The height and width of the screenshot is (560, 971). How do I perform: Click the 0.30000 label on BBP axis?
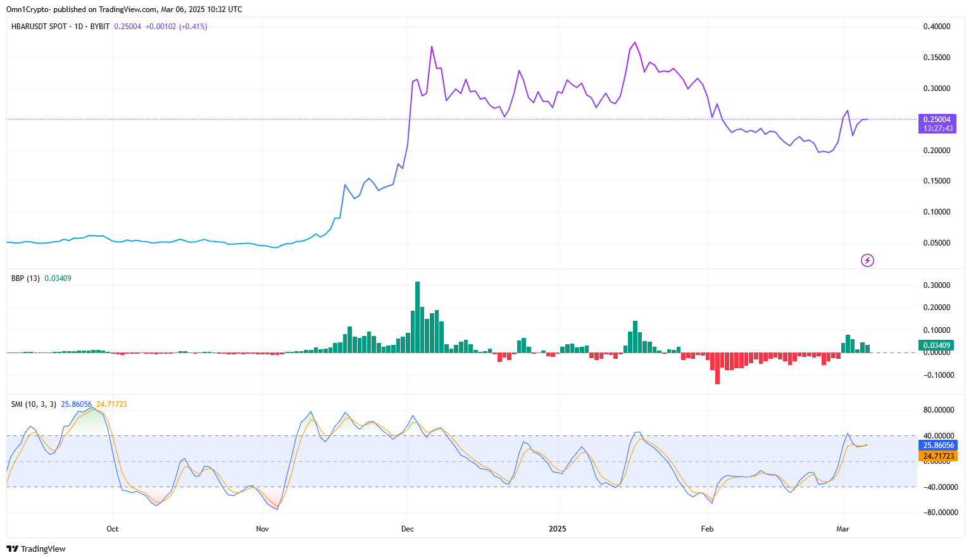[937, 285]
